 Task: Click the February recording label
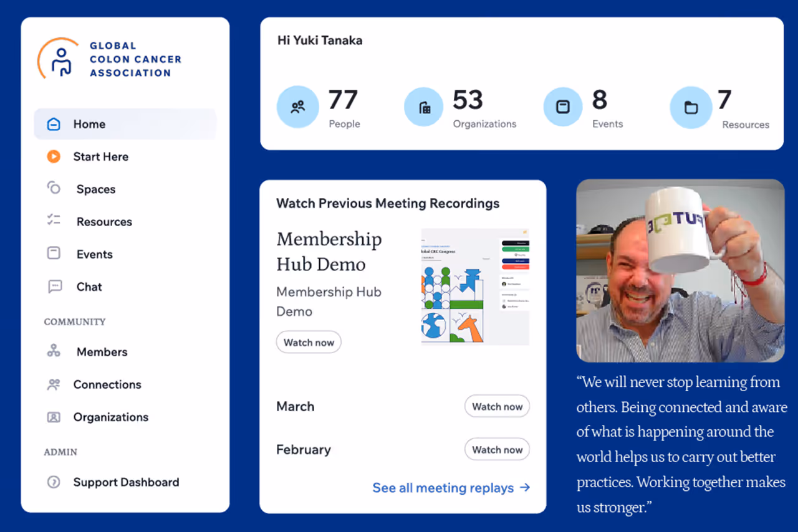(x=304, y=449)
